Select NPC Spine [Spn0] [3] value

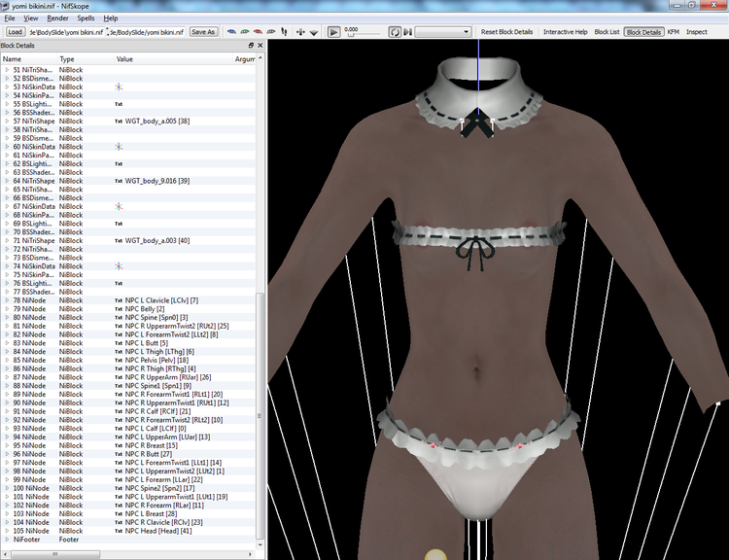click(156, 317)
